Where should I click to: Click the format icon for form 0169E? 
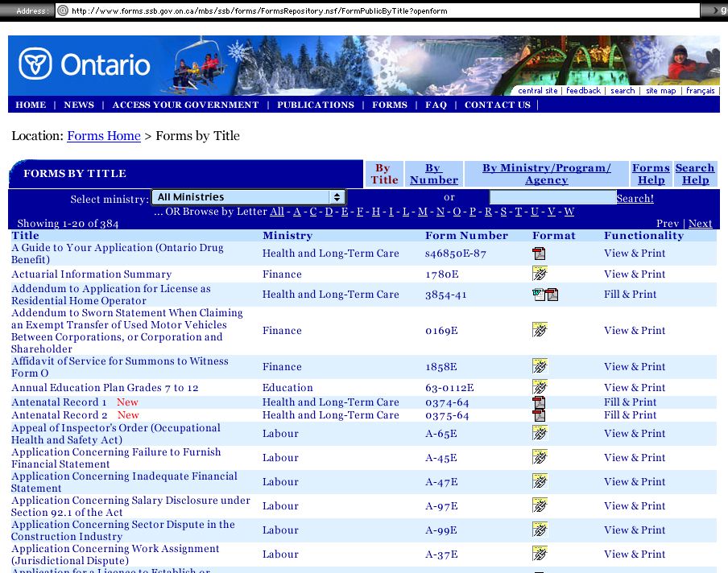point(540,330)
